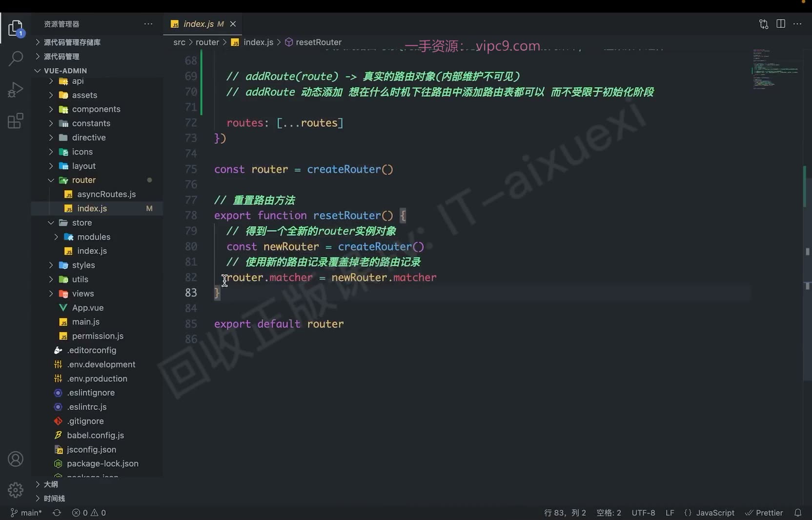Open the Search view icon
Image resolution: width=812 pixels, height=520 pixels.
click(x=16, y=59)
